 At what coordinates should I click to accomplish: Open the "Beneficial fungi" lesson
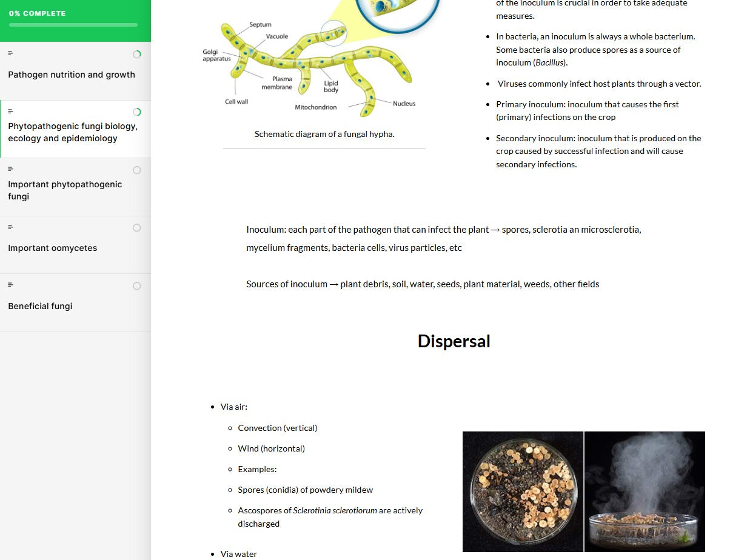tap(40, 306)
